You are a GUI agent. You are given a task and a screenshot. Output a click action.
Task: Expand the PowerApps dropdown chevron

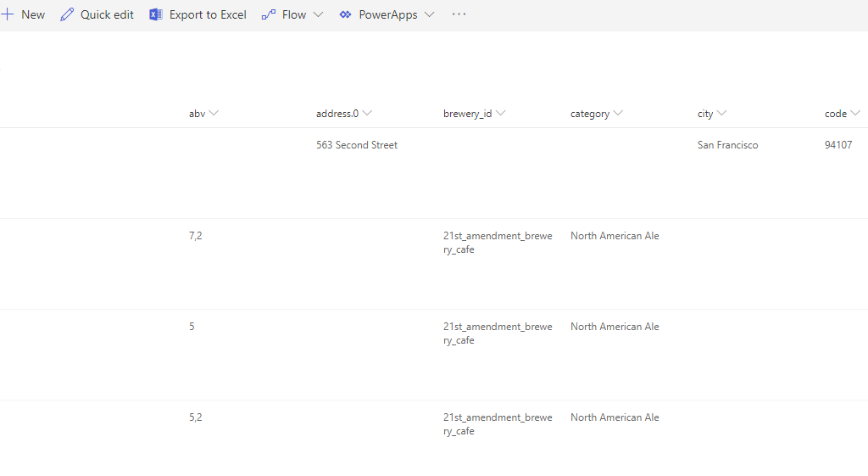click(x=429, y=14)
